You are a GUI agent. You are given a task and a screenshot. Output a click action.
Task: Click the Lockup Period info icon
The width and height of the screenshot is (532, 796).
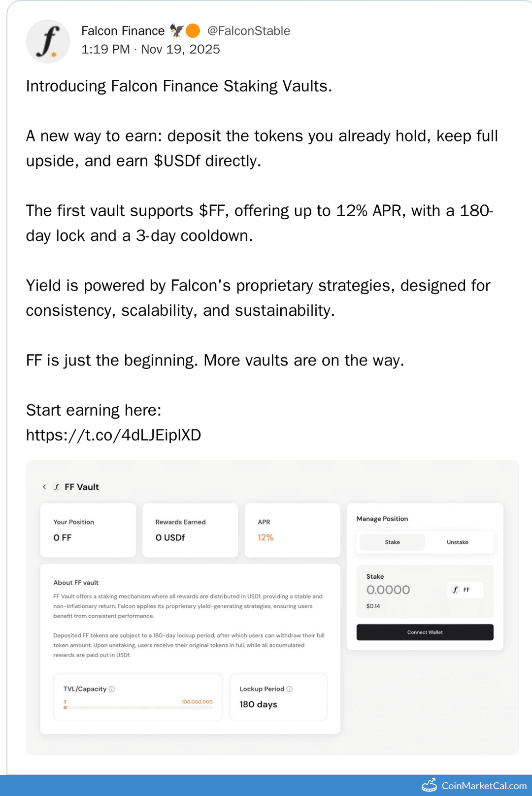click(x=289, y=689)
